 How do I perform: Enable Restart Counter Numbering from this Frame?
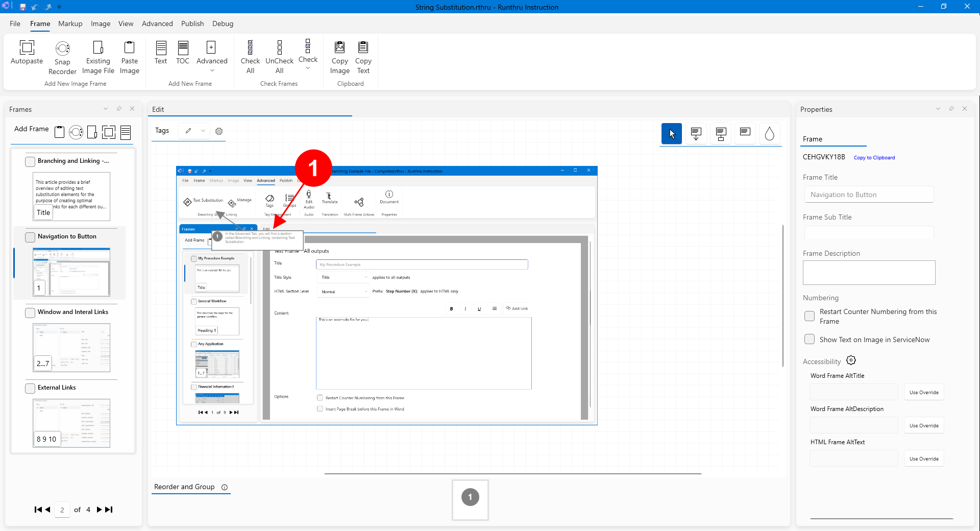(810, 316)
